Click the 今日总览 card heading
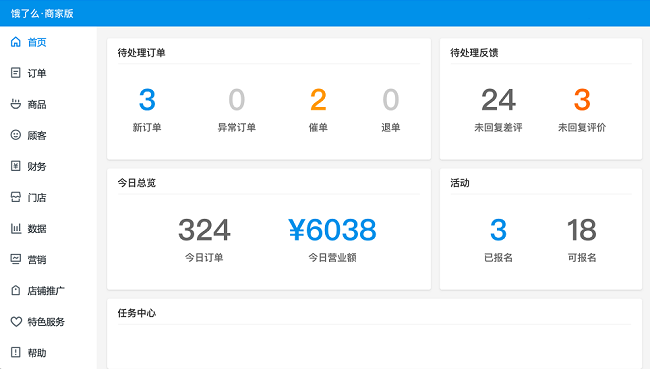Viewport: 650px width, 369px height. pyautogui.click(x=137, y=183)
